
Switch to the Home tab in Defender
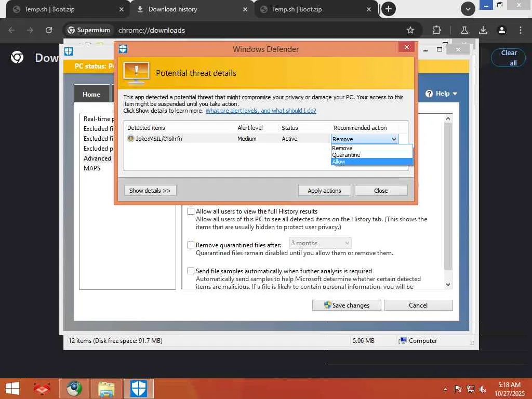tap(91, 95)
